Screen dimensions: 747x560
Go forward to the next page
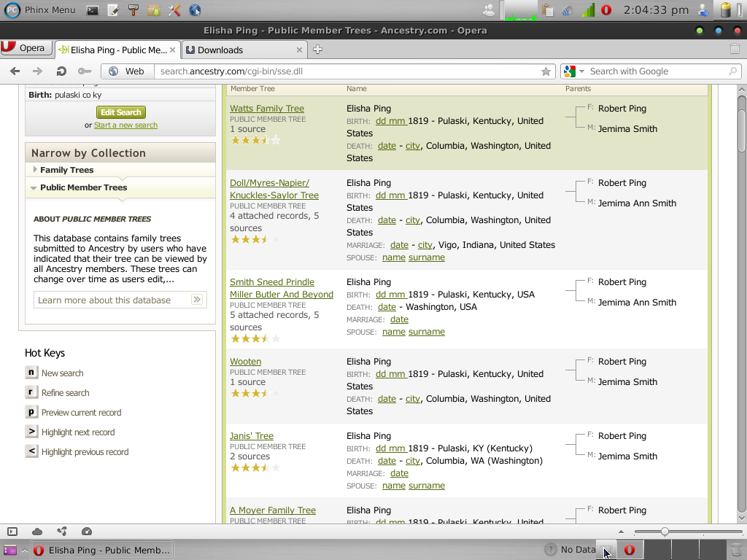coord(37,71)
